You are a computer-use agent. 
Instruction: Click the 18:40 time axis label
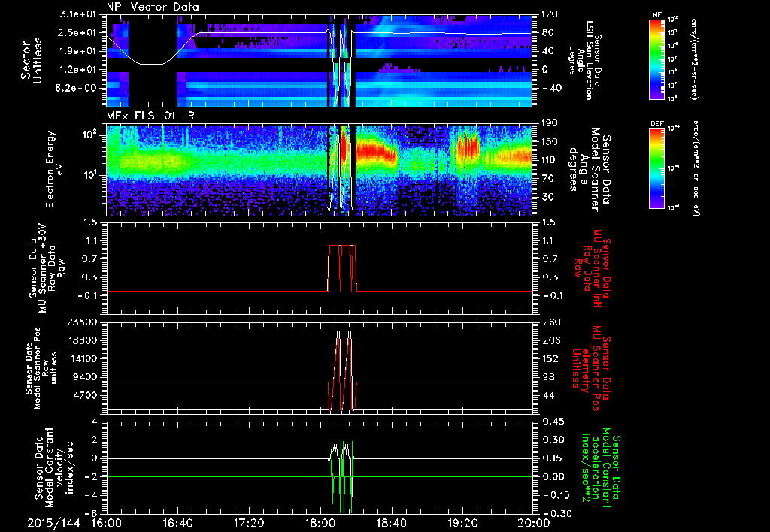[391, 523]
